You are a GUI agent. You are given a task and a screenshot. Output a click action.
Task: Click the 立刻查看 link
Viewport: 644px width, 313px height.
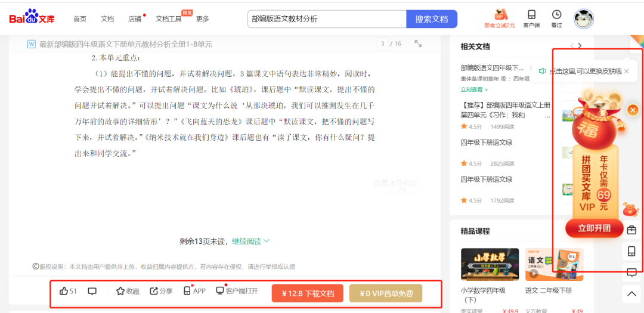pyautogui.click(x=475, y=89)
